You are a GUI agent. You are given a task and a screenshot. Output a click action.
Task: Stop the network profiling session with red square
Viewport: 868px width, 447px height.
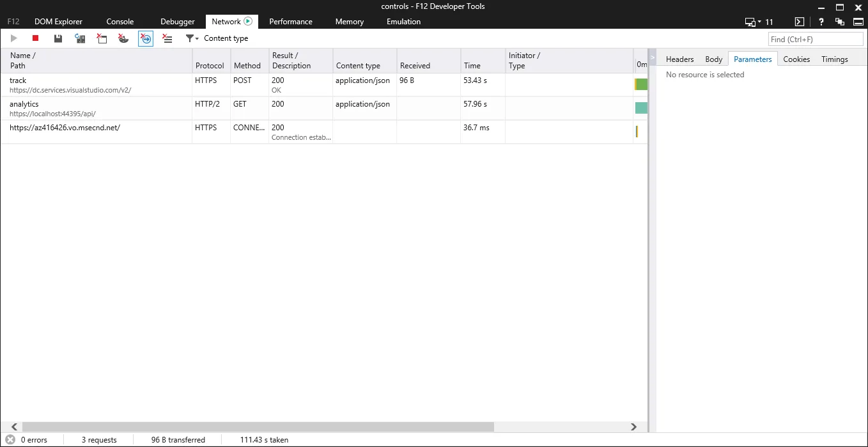tap(36, 38)
